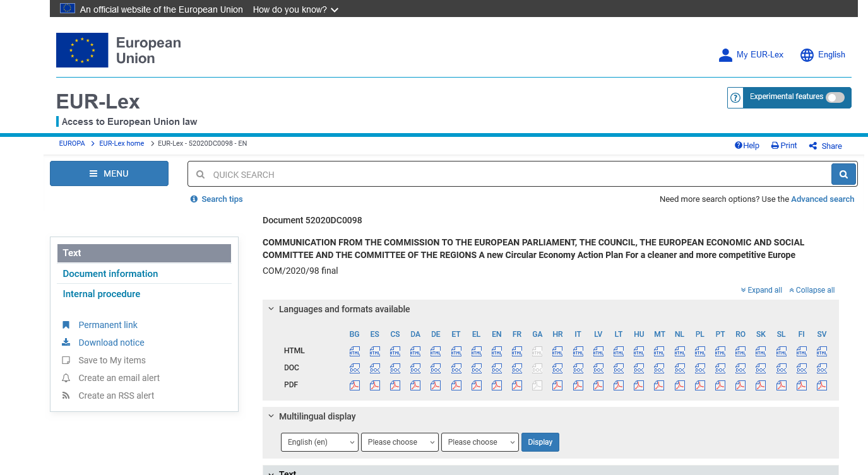Select the Internal procedure tab
The image size is (868, 475).
point(102,294)
